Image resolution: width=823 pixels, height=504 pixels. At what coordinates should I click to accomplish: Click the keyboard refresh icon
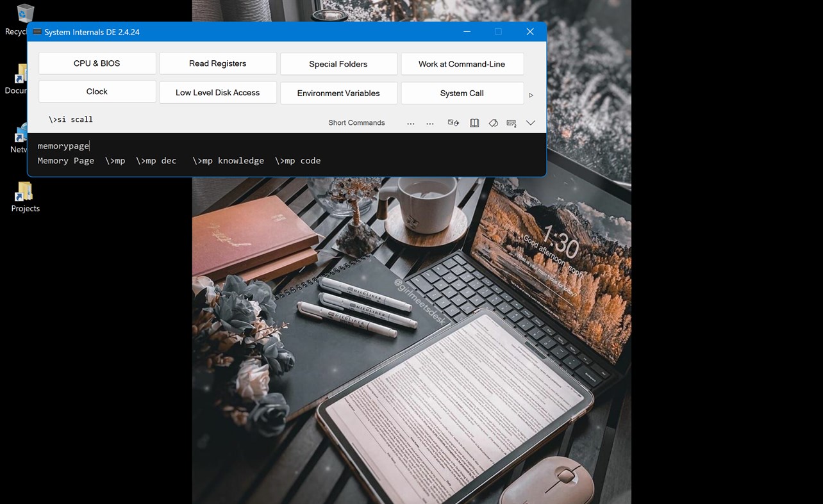point(511,123)
